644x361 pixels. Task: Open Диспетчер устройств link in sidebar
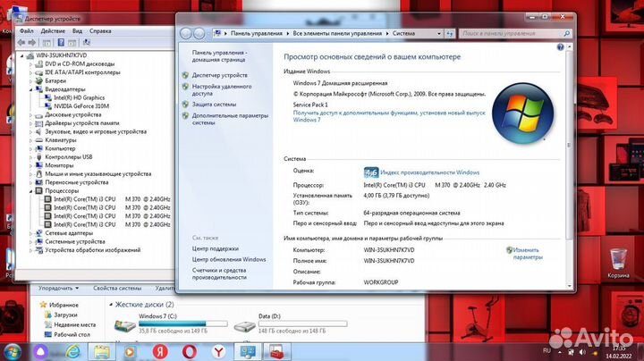click(x=220, y=75)
